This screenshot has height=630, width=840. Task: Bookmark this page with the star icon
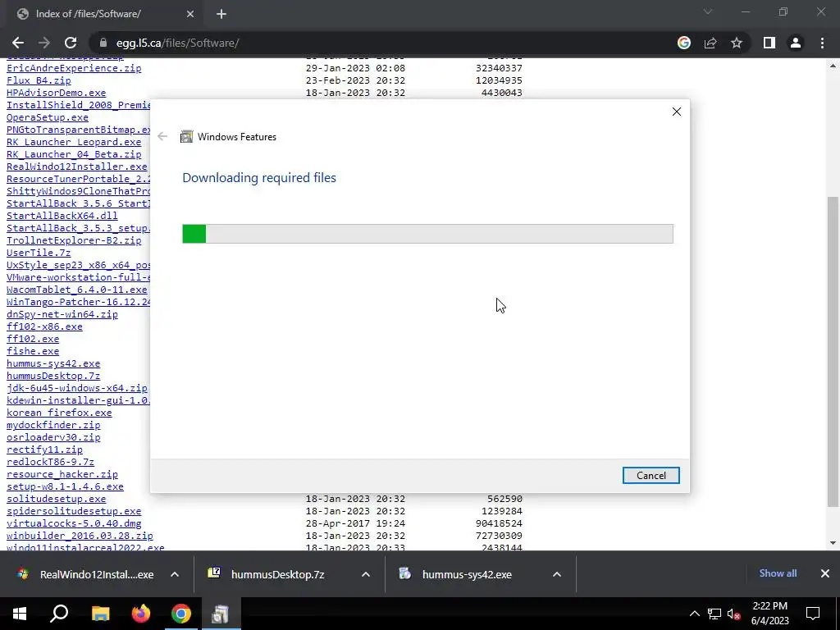click(737, 43)
